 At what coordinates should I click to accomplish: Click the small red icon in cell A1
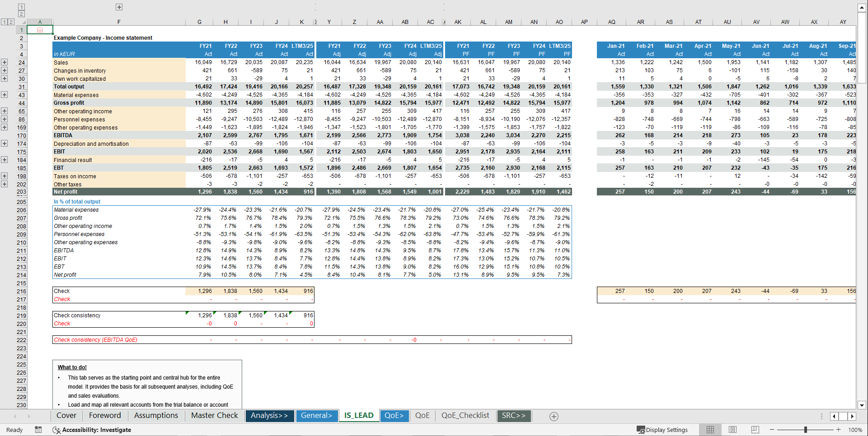coord(40,29)
